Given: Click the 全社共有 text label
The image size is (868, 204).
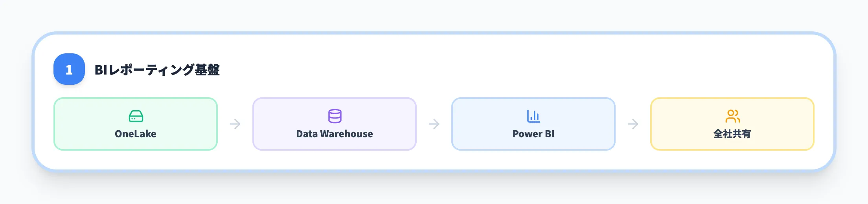Looking at the screenshot, I should pyautogui.click(x=732, y=134).
